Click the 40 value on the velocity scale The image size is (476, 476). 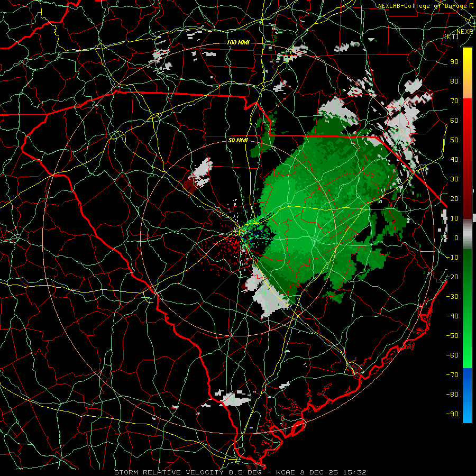pos(454,160)
